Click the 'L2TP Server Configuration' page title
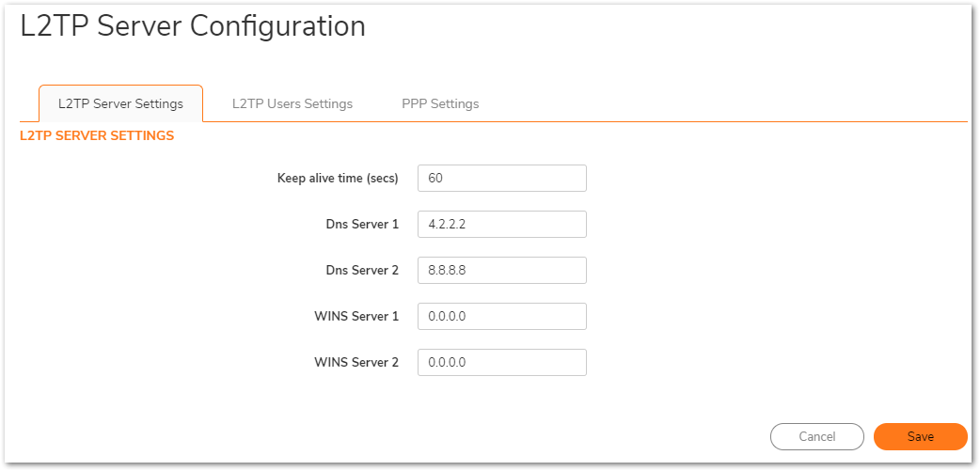980x471 pixels. point(193,26)
